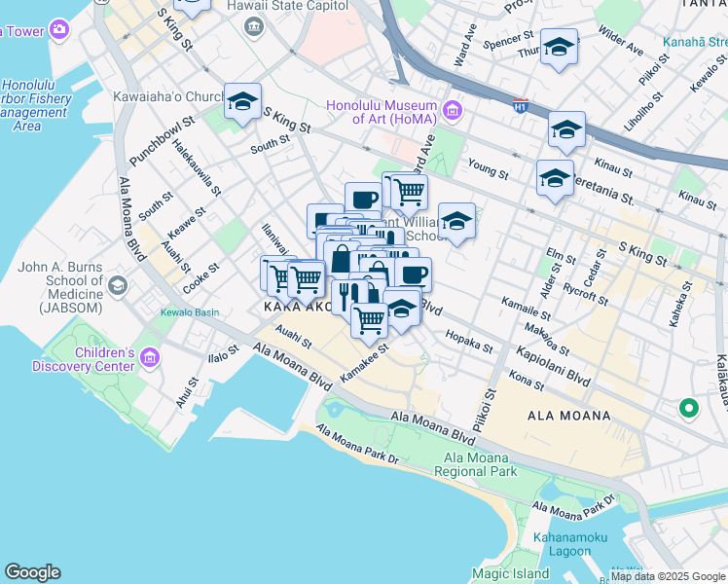Screen dimensions: 728x584
Task: Click the Kewalo Basin label
Action: (x=190, y=312)
